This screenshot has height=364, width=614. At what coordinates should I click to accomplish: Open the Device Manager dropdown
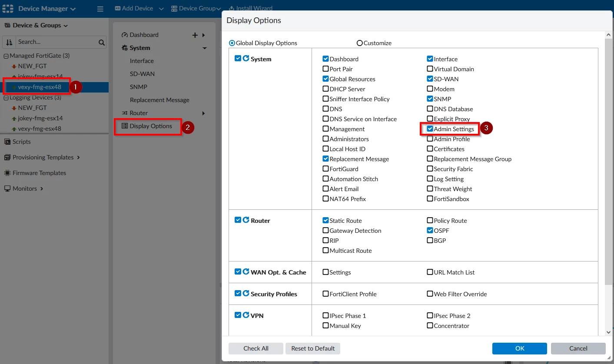[47, 9]
